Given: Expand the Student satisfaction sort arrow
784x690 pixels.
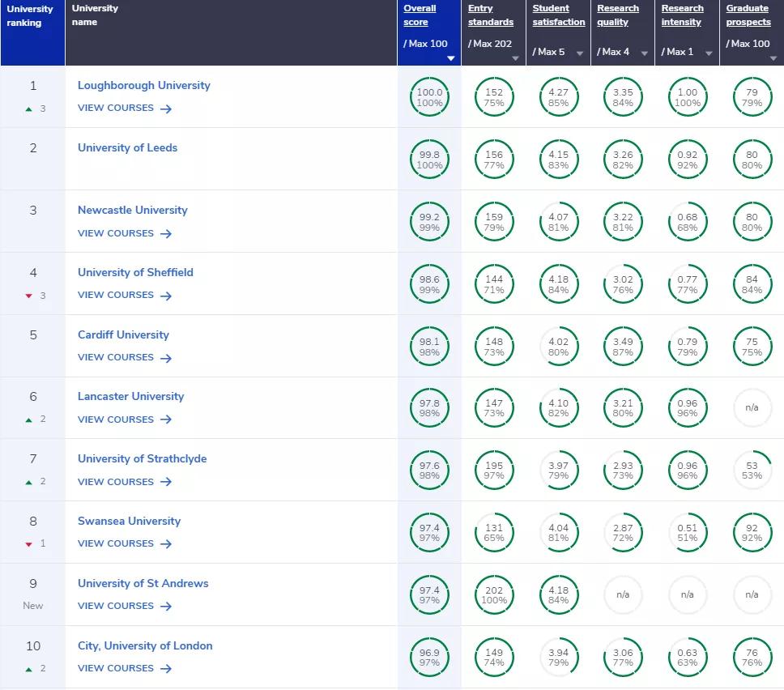Looking at the screenshot, I should 580,53.
